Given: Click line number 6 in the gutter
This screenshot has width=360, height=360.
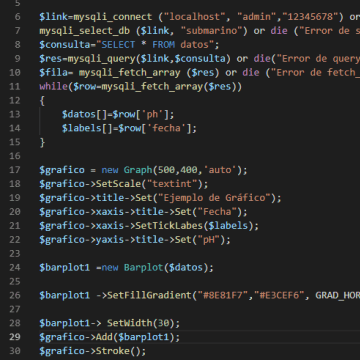Looking at the screenshot, I should click(17, 17).
